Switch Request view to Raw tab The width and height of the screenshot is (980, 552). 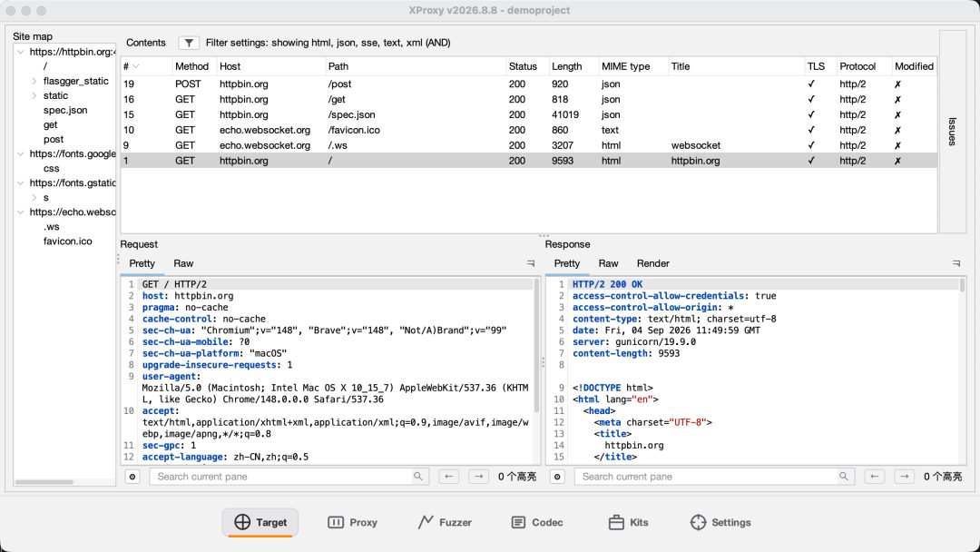(x=183, y=264)
